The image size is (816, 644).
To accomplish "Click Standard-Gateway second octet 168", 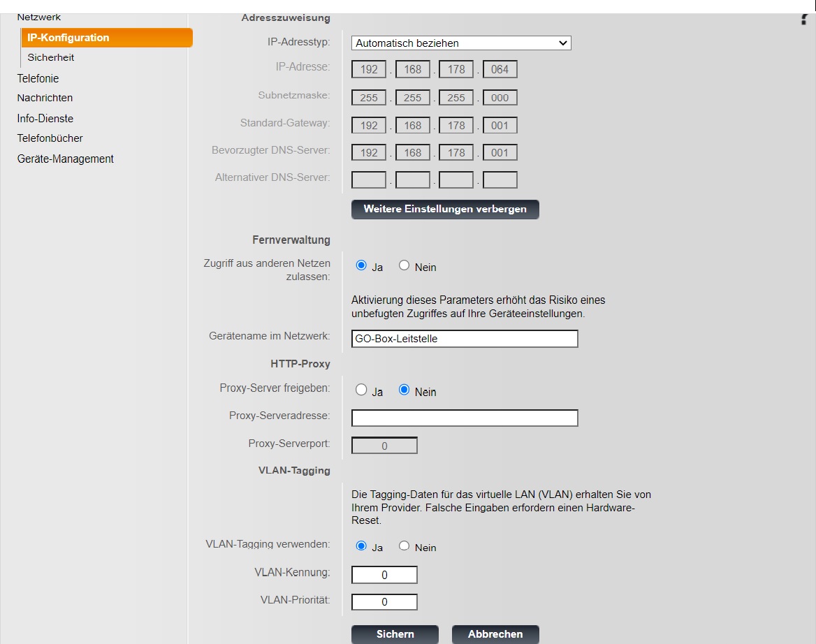I will click(x=413, y=125).
